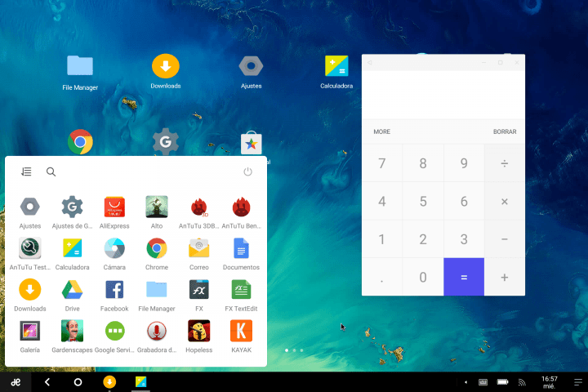Click calculator key 6

click(464, 202)
